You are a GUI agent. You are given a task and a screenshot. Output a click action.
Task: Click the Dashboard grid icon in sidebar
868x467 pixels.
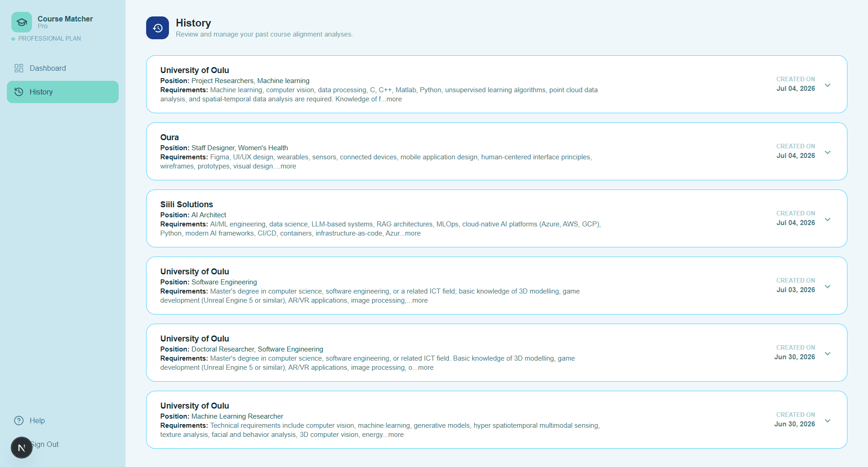click(19, 68)
